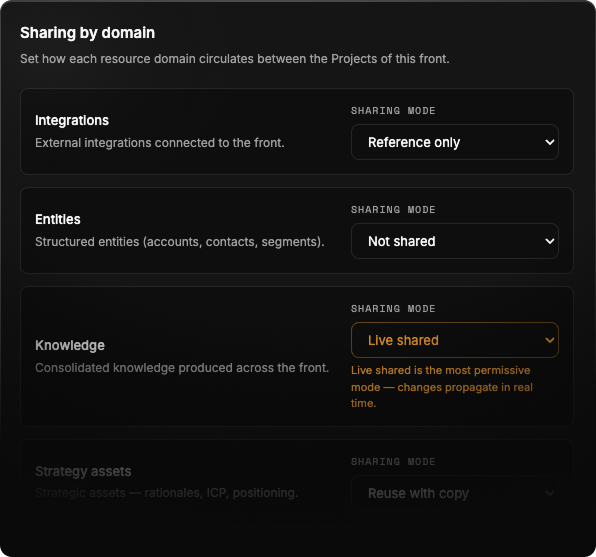Click the "Entities" domain title
Screen dimensions: 596x557
[58, 219]
